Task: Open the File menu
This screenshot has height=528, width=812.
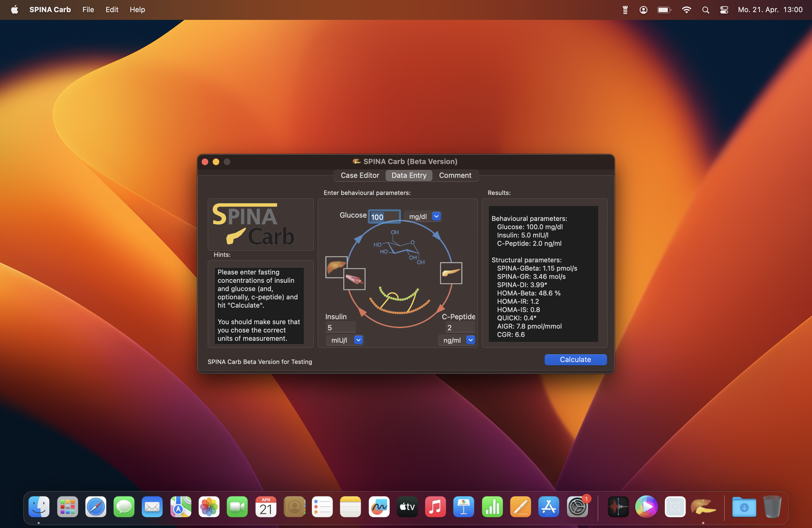Action: (x=88, y=10)
